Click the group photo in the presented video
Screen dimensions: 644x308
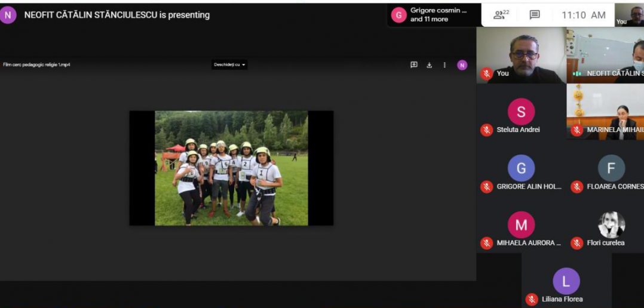point(231,168)
